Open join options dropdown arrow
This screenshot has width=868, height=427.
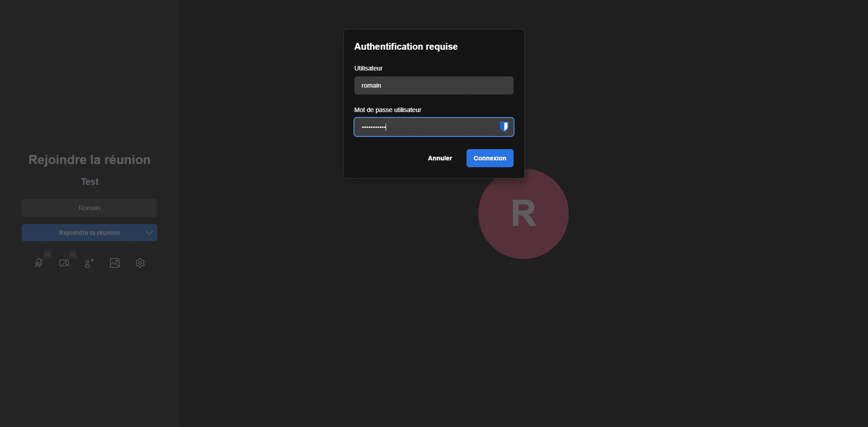(149, 233)
